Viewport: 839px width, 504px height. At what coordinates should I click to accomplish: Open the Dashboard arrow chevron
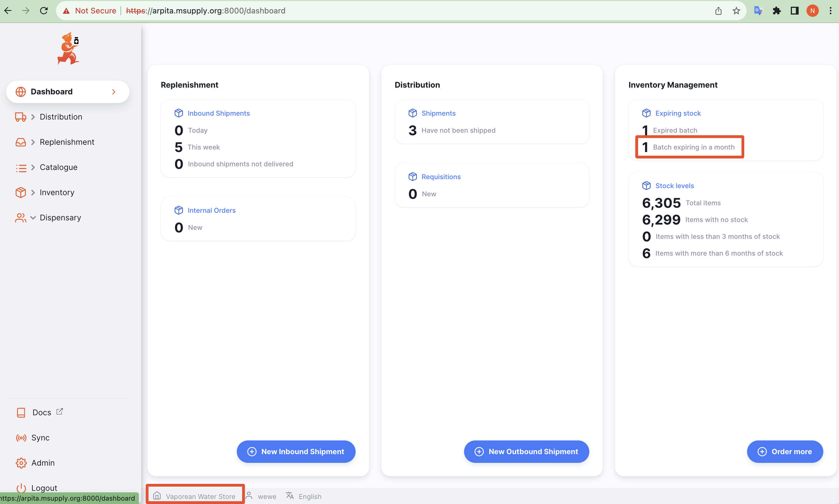[x=113, y=92]
